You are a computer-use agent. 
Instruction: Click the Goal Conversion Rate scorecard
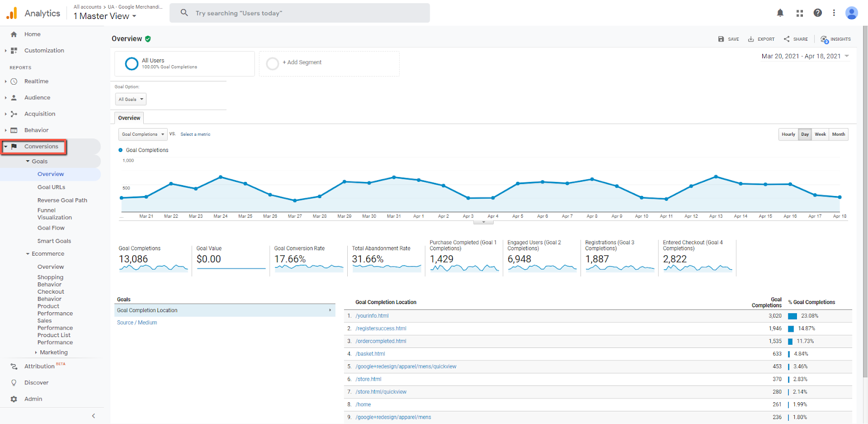[309, 258]
